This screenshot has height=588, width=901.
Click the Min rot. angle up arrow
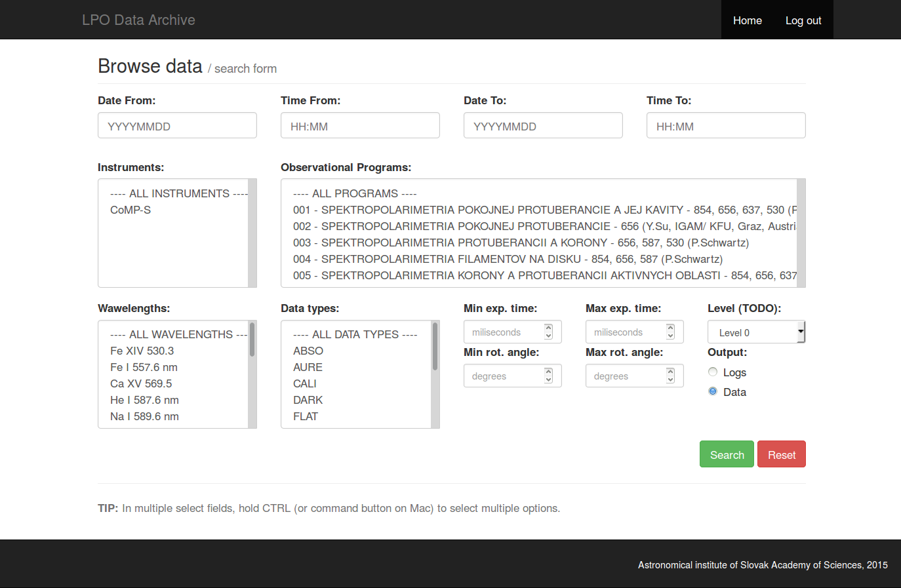tap(548, 372)
